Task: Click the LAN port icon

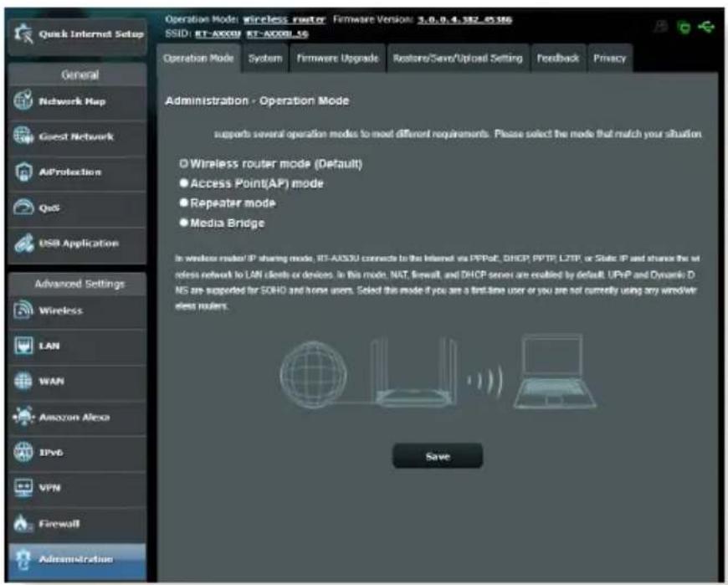Action: tap(23, 346)
